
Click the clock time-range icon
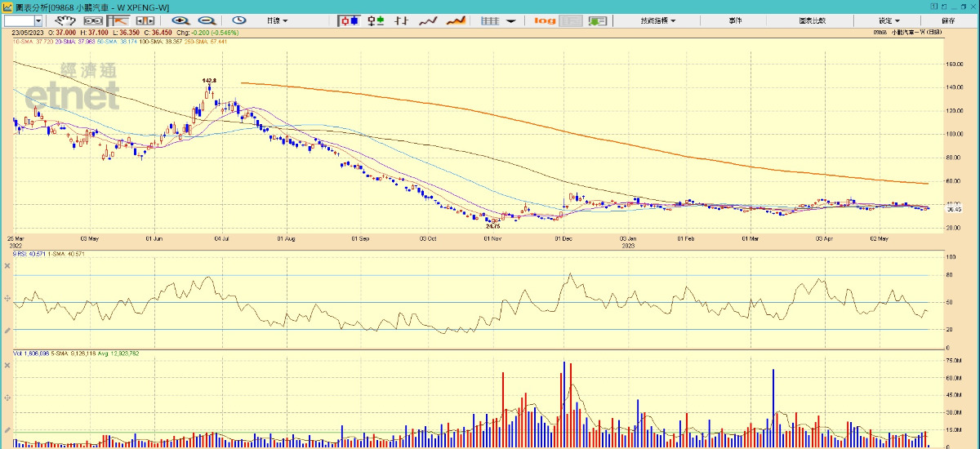pos(239,20)
